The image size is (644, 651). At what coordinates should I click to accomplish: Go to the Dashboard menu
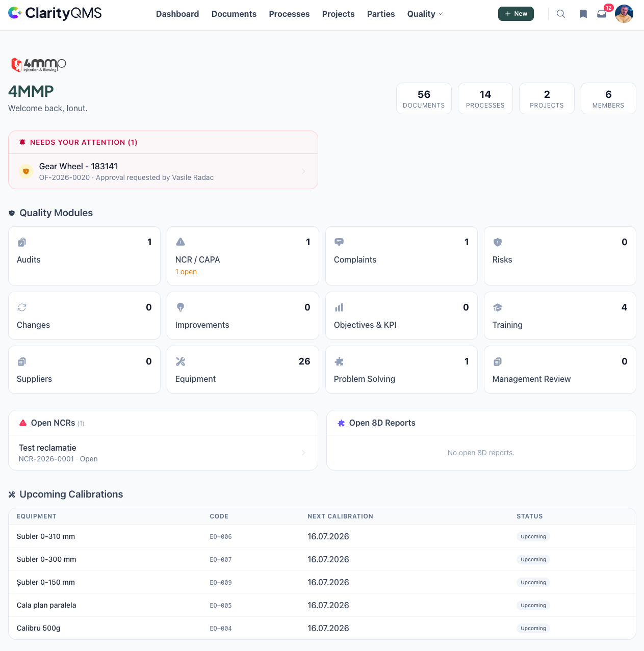[x=177, y=14]
